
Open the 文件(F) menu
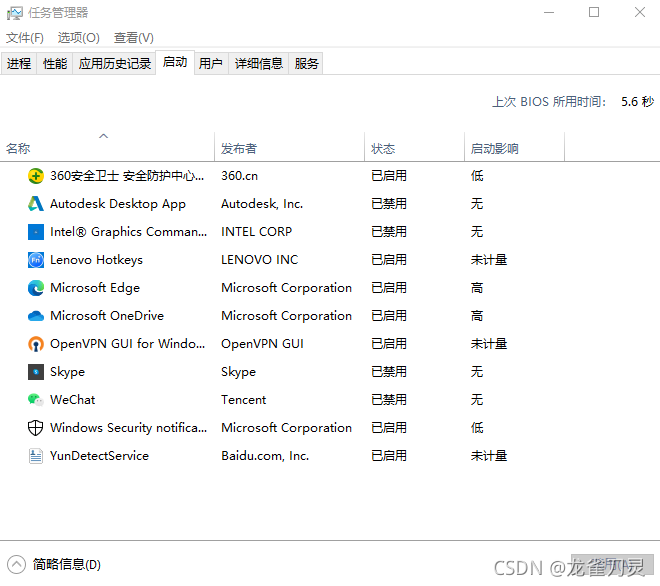pos(25,38)
